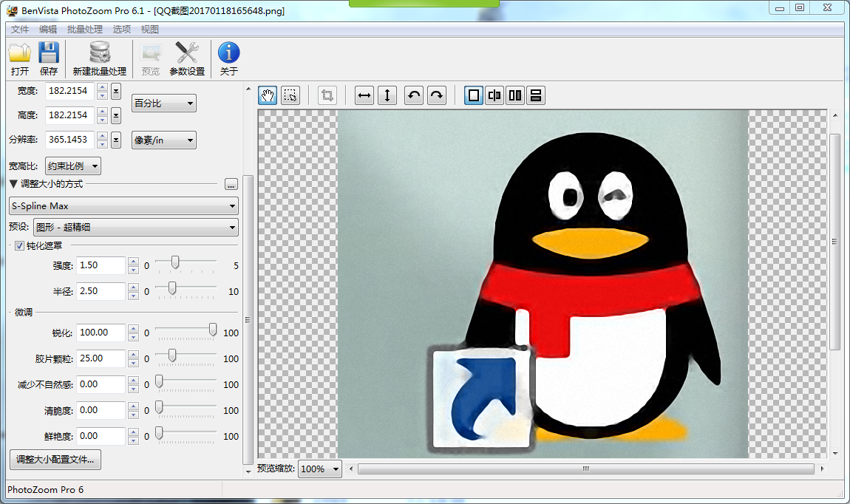Click the 减少不自然感 value field
This screenshot has width=850, height=504.
[x=101, y=385]
